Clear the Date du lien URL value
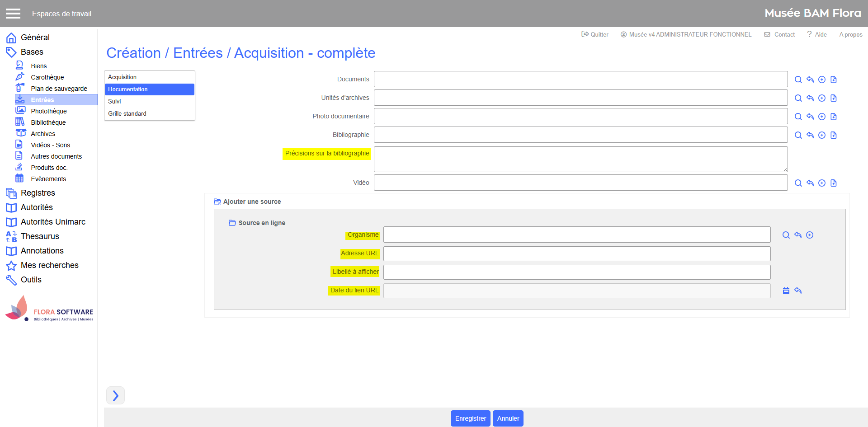 point(797,291)
